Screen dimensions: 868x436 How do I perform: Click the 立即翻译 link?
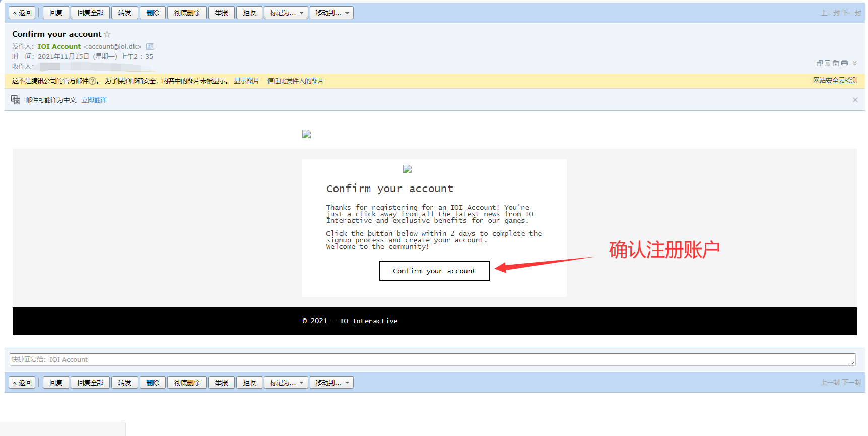[94, 100]
